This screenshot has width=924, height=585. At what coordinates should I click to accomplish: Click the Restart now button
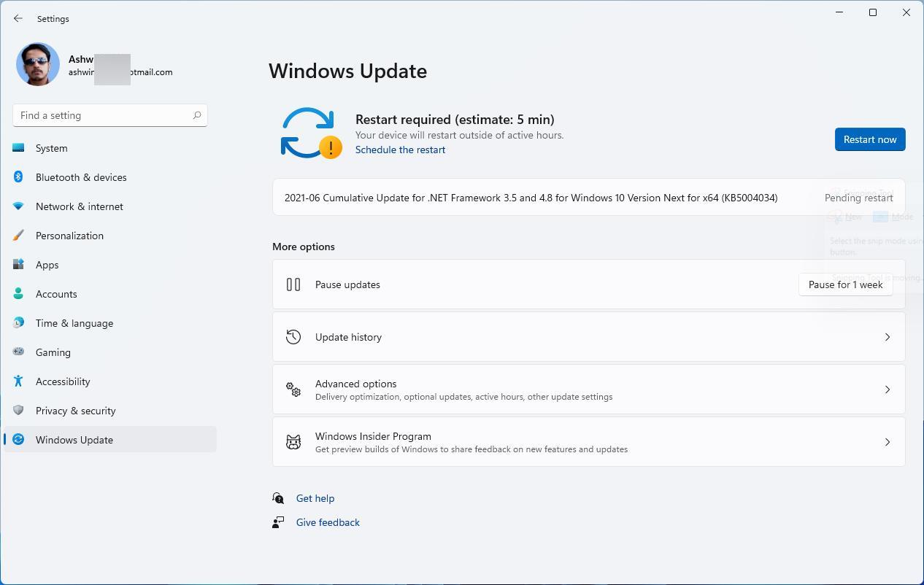click(x=869, y=139)
